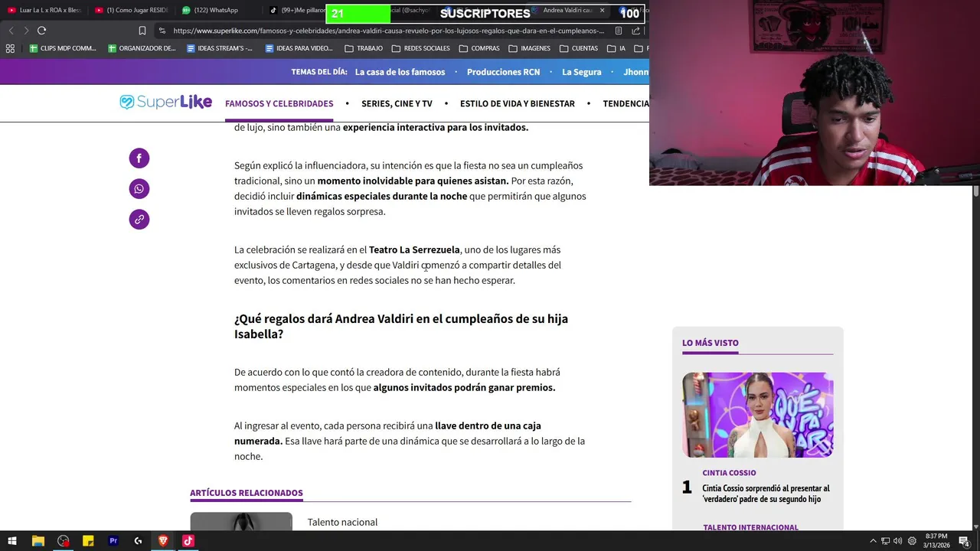This screenshot has height=551, width=980.
Task: Share the article on Facebook
Action: click(x=139, y=158)
